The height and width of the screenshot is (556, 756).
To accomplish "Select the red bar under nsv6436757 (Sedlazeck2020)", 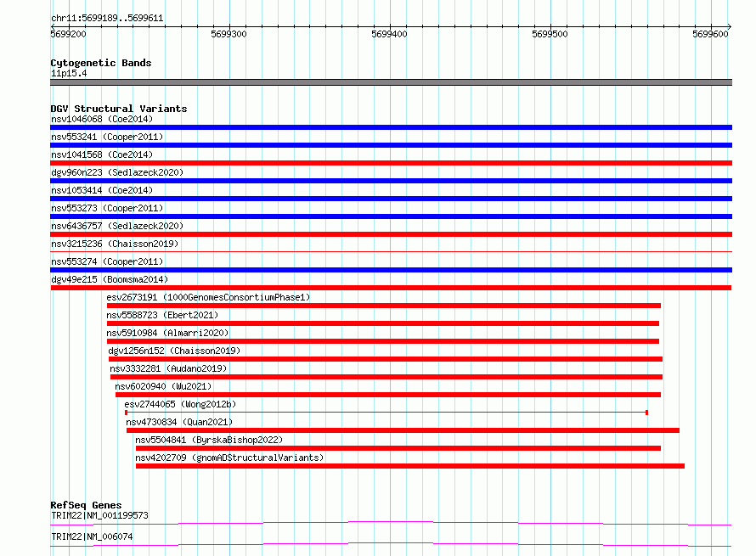I will (x=391, y=234).
